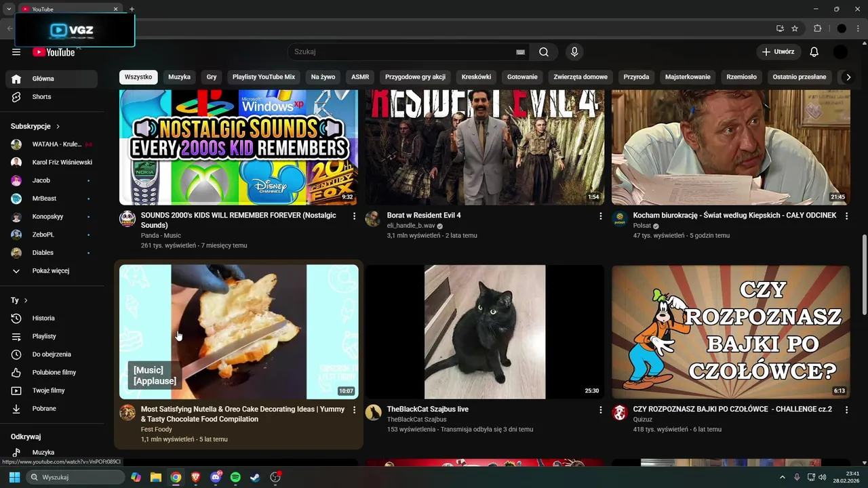Select the ASMR filter chip
This screenshot has height=488, width=868.
pos(360,77)
